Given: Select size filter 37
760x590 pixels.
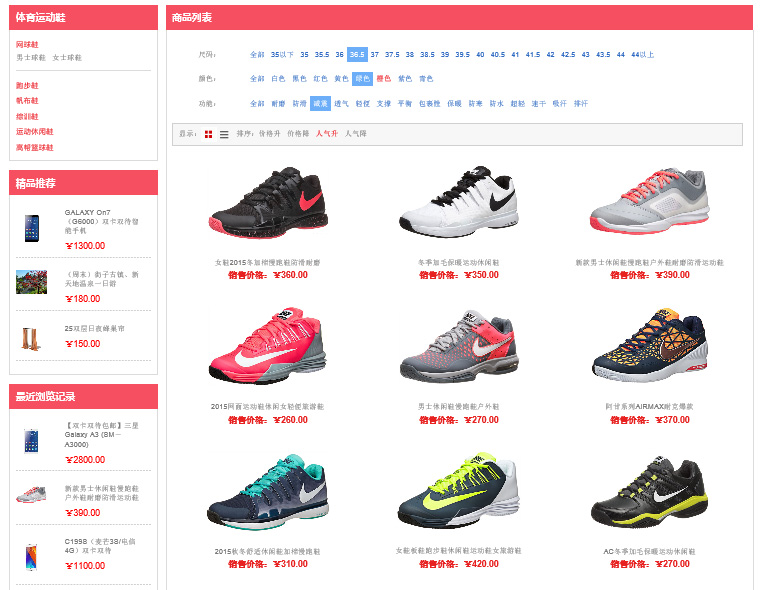Looking at the screenshot, I should pos(375,55).
